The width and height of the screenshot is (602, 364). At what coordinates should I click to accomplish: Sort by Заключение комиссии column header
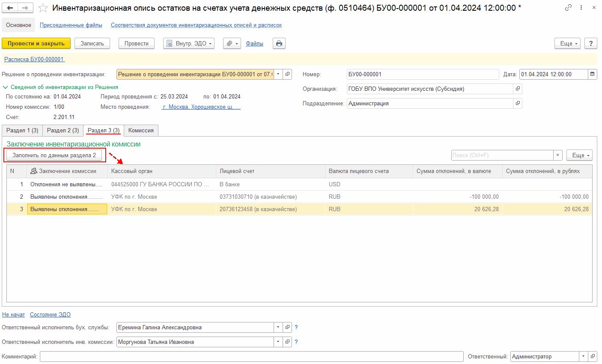[x=67, y=171]
